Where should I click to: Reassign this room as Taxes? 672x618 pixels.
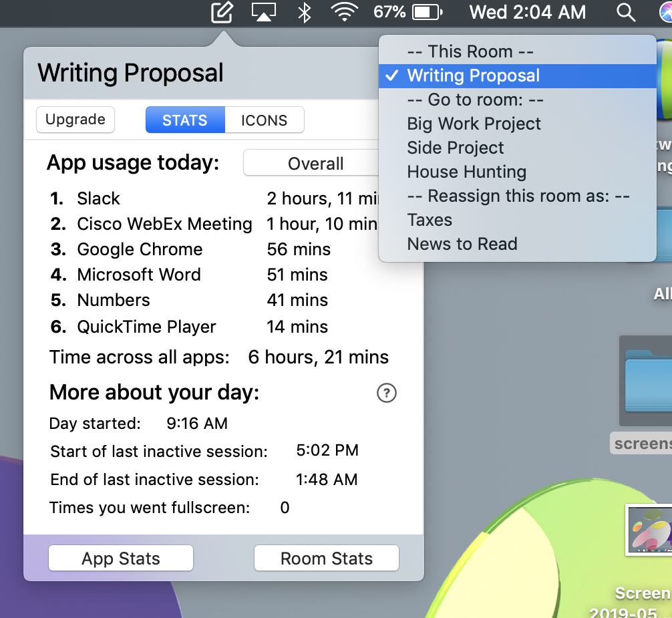click(430, 220)
